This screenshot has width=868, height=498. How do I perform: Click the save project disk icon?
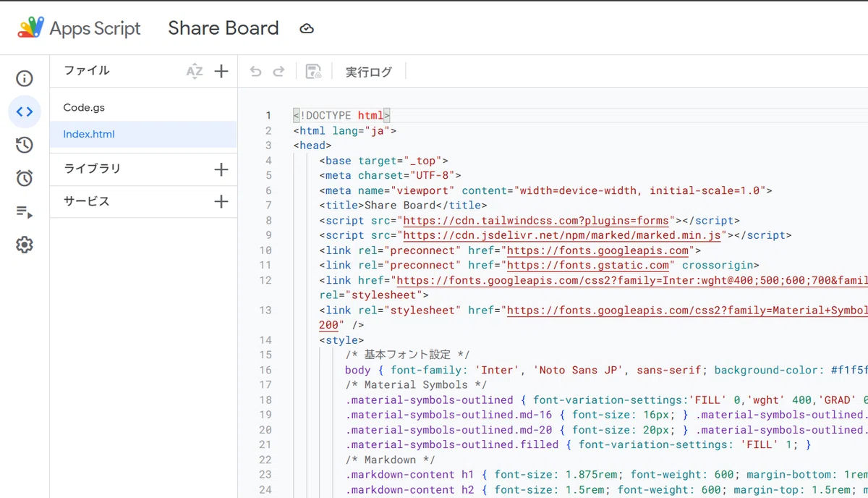point(313,71)
